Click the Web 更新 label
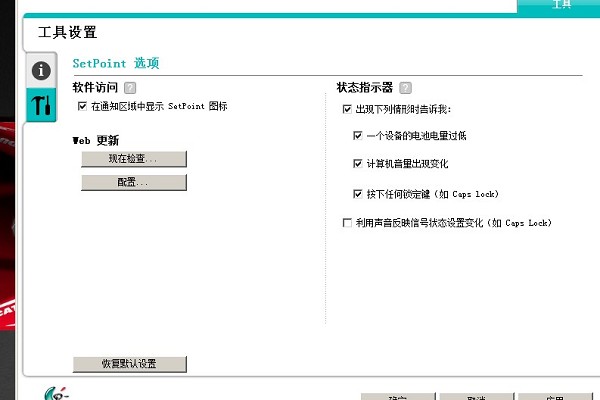The height and width of the screenshot is (400, 600). coord(96,140)
